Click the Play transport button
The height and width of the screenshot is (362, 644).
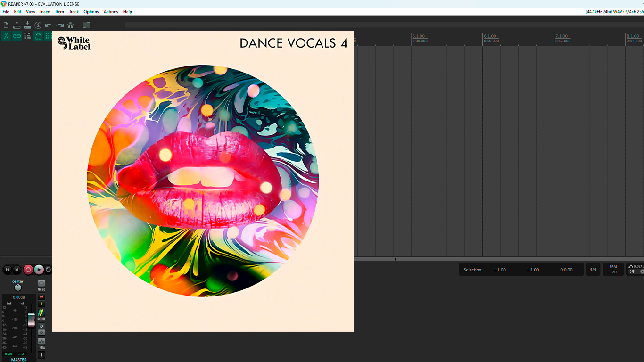tap(39, 270)
